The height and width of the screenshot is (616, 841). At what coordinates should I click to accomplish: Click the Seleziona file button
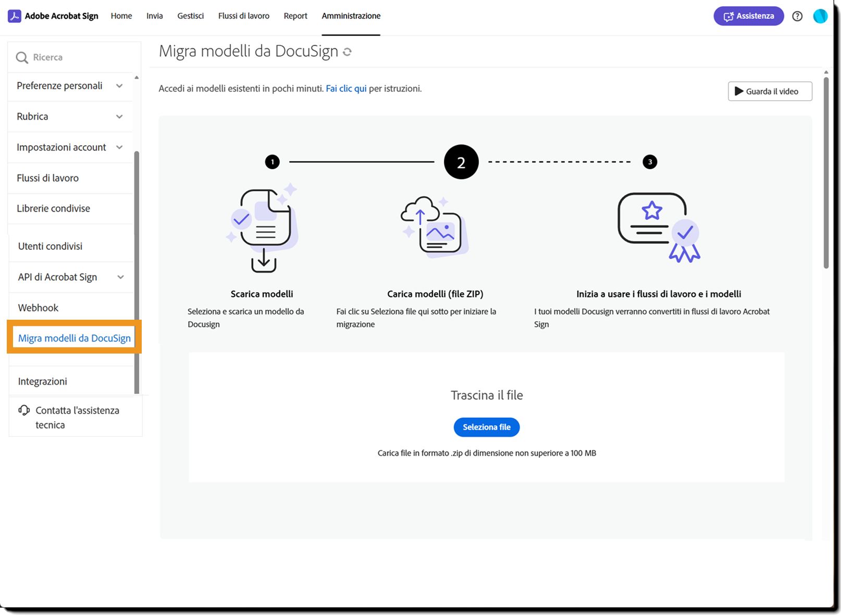point(487,427)
